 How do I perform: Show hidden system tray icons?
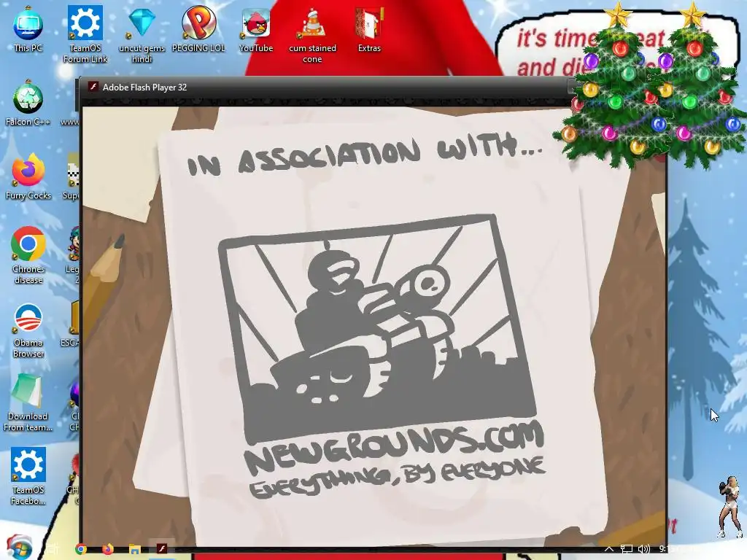pos(609,549)
